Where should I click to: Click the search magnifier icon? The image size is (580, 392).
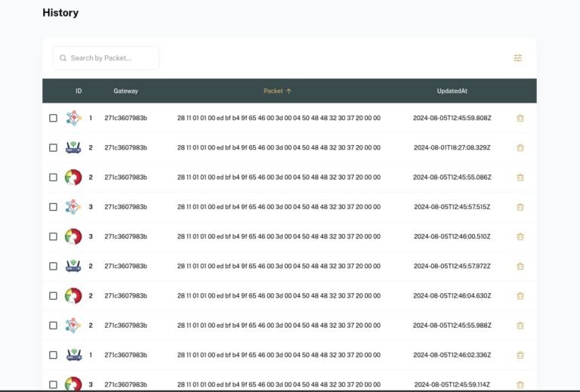click(63, 58)
